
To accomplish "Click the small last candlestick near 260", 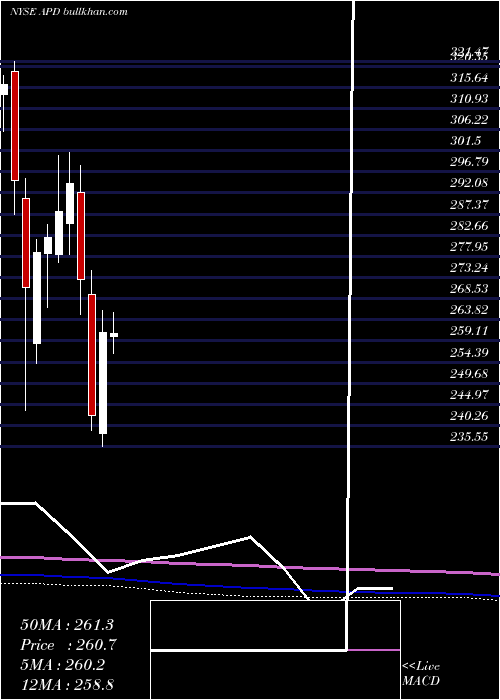I will pyautogui.click(x=114, y=334).
